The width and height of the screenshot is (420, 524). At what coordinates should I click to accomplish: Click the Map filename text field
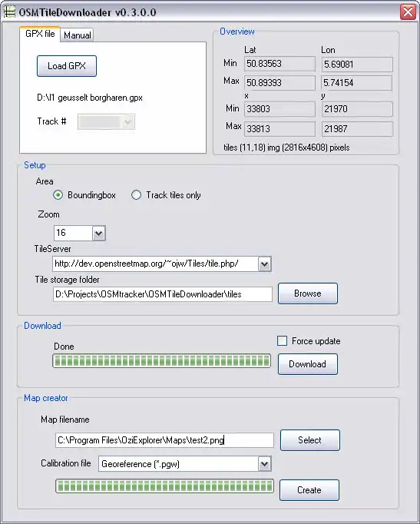click(x=164, y=440)
